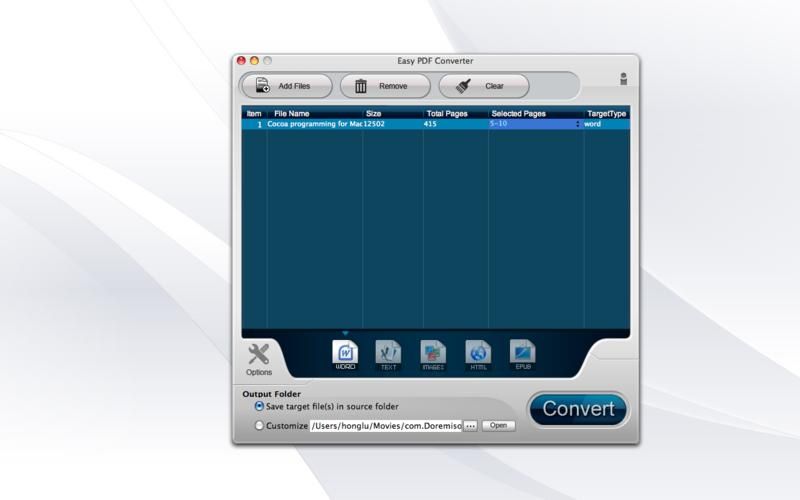Start conversion with the Convert button
The image size is (800, 500).
tap(578, 409)
